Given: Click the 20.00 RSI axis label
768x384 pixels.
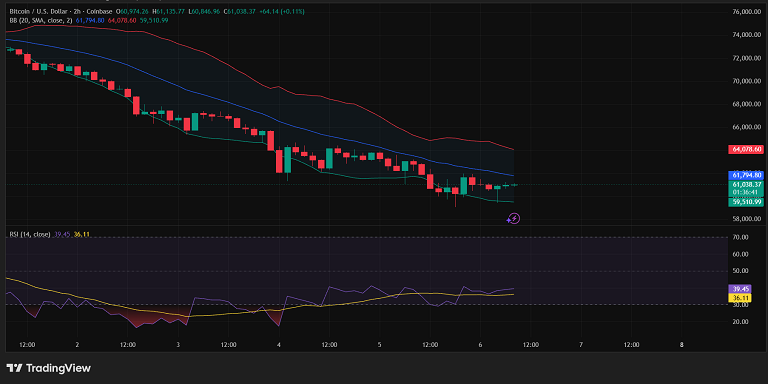Looking at the screenshot, I should tap(740, 322).
